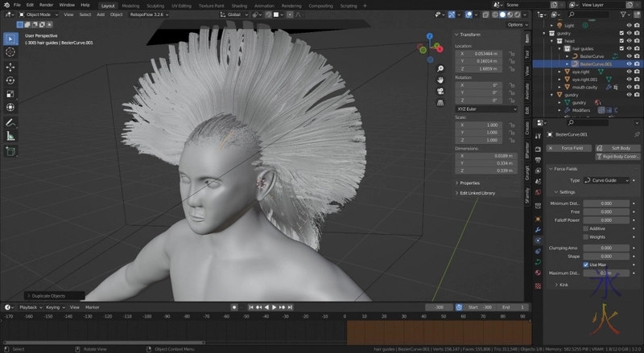Pick the Rotate tool

(x=10, y=80)
